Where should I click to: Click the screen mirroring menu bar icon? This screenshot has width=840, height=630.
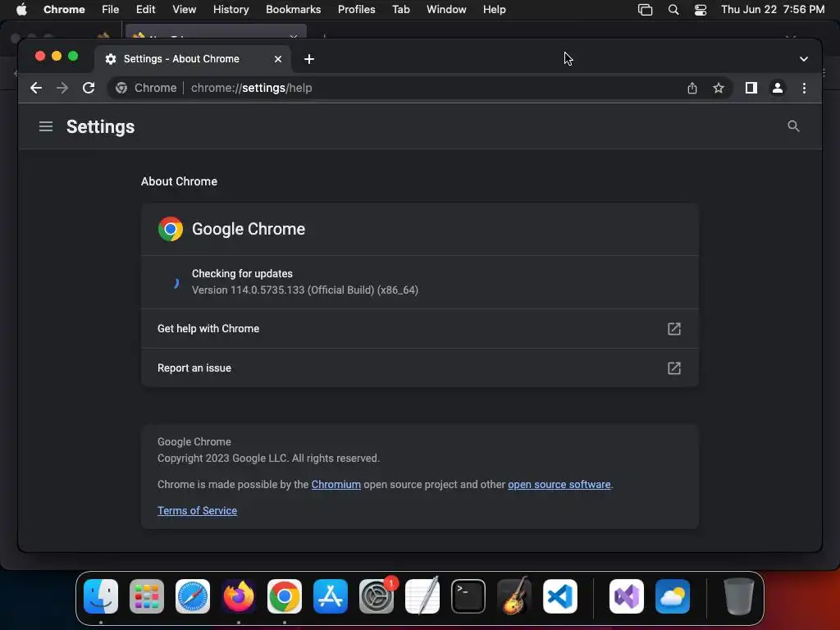[645, 10]
